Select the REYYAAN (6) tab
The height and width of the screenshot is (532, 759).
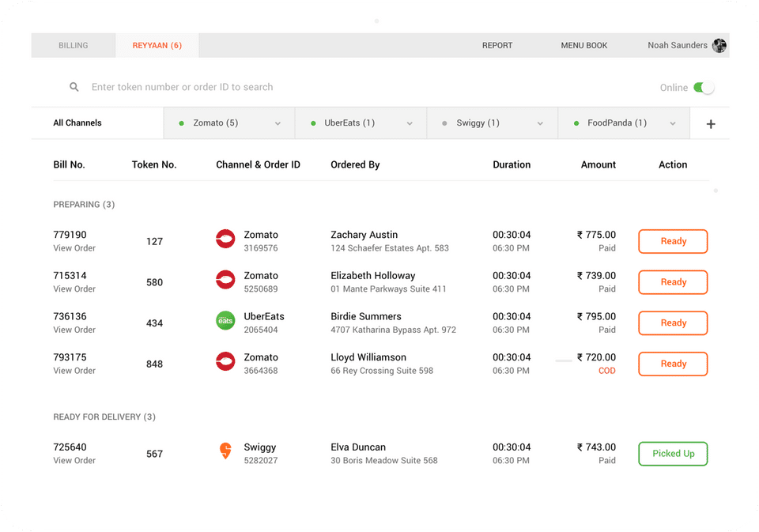click(x=157, y=46)
